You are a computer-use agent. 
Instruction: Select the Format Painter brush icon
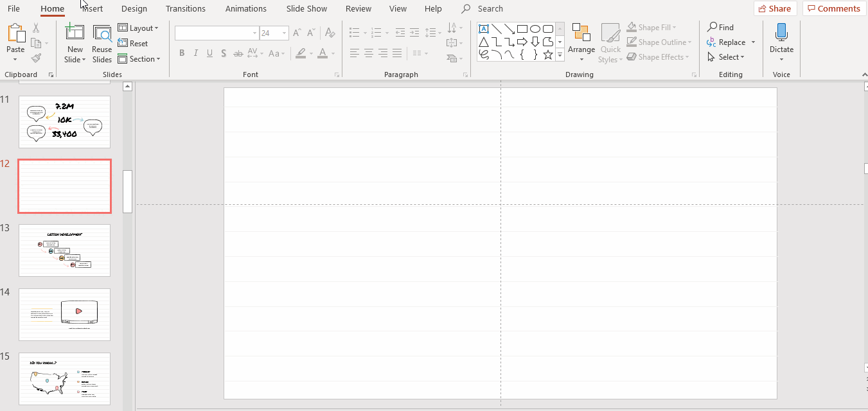36,58
